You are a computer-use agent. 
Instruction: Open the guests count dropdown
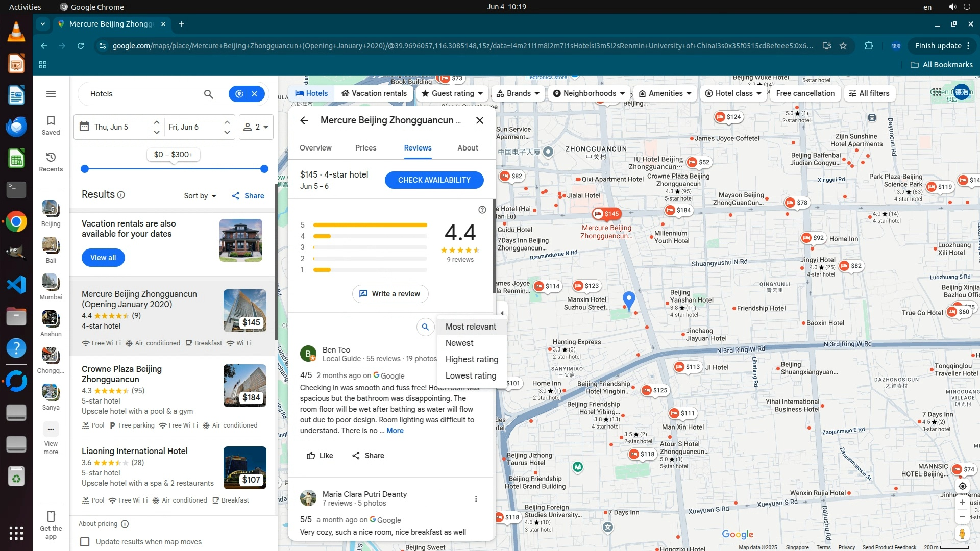click(256, 127)
